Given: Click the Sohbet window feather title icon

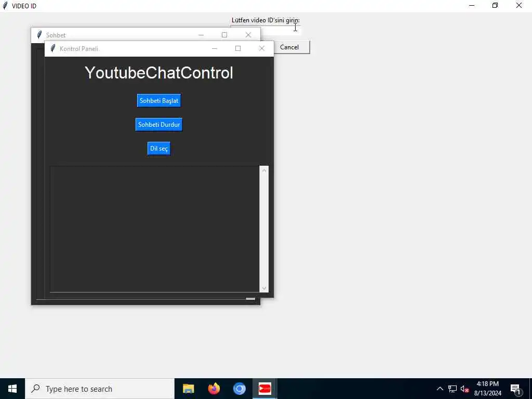Looking at the screenshot, I should click(39, 35).
